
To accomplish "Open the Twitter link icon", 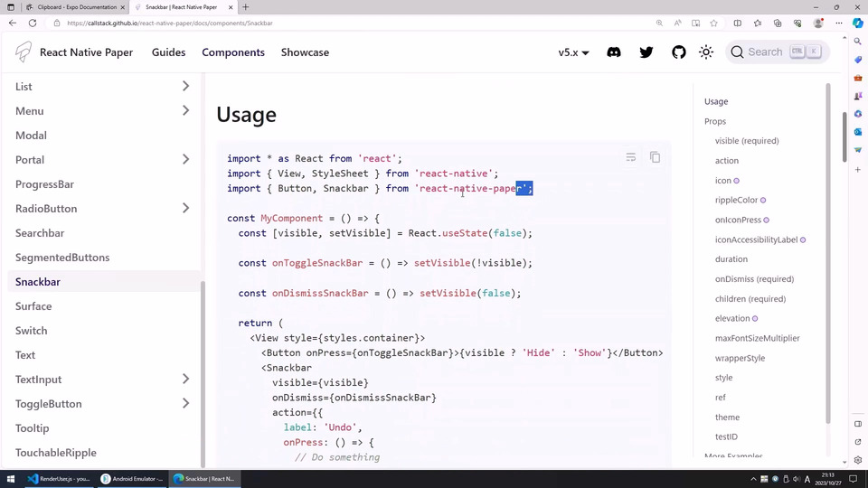I will pyautogui.click(x=646, y=52).
